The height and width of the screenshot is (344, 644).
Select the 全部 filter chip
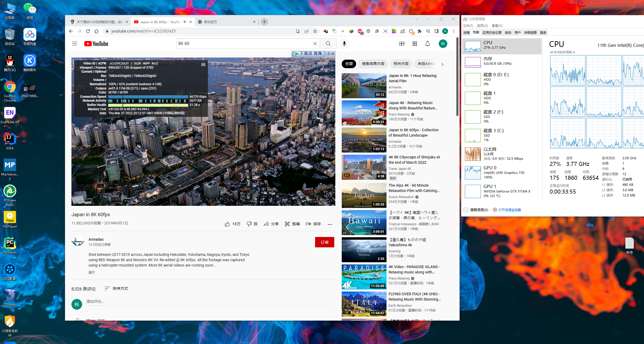(349, 64)
